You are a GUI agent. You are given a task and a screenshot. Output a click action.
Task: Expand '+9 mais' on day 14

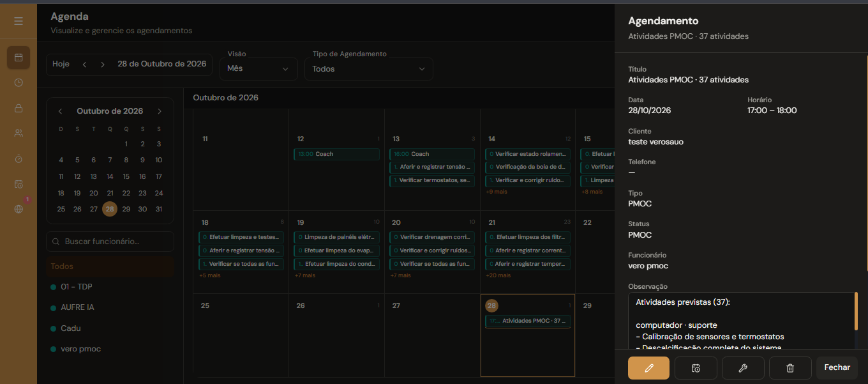(497, 192)
